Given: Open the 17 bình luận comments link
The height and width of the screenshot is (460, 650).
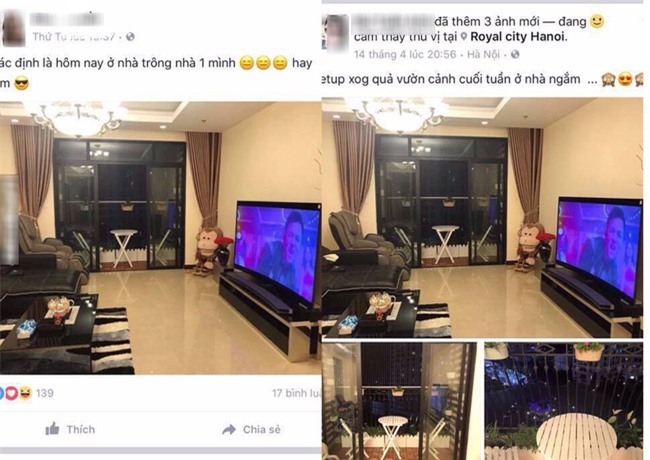Looking at the screenshot, I should point(296,393).
